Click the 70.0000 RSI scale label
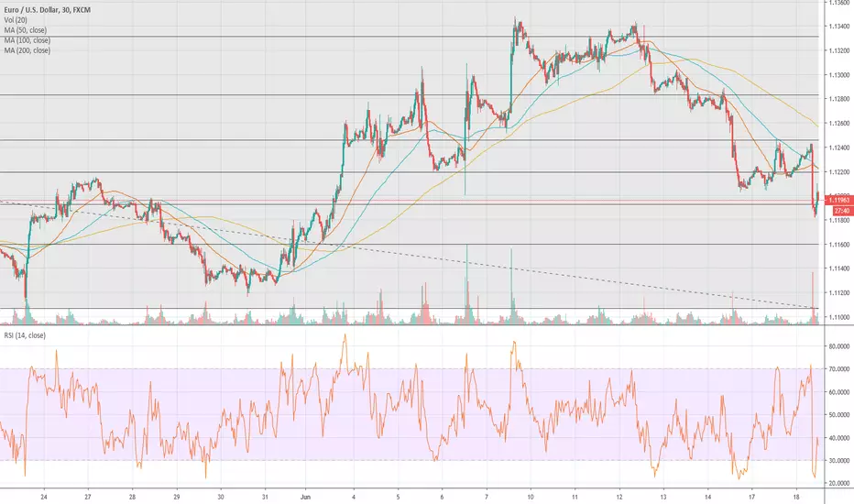Viewport: 854px width, 504px height. click(x=841, y=369)
